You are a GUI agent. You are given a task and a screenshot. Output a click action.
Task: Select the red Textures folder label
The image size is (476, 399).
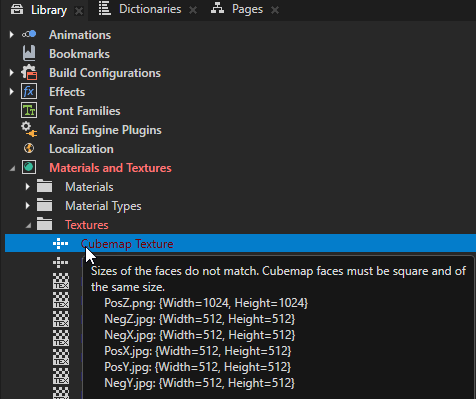click(x=87, y=225)
